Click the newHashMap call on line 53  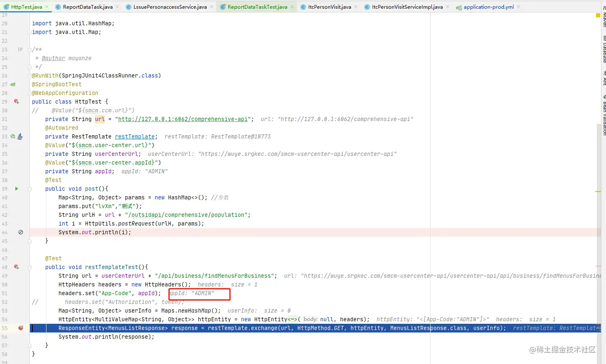tap(195, 311)
